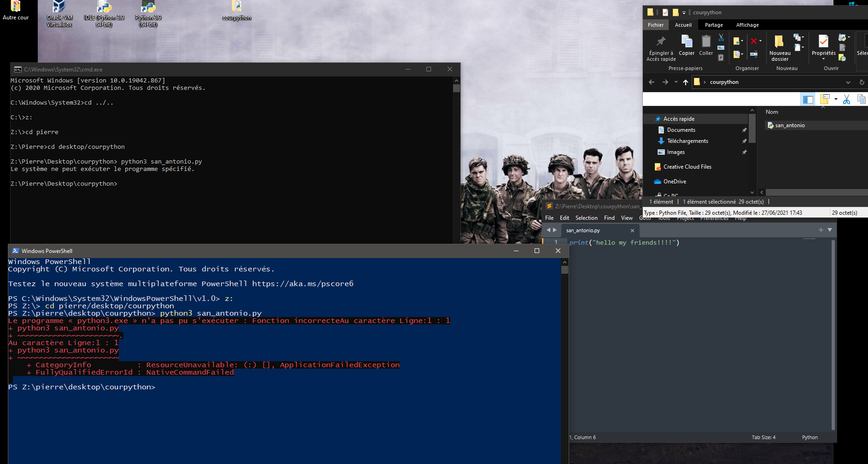
Task: Open the Propriétés dropdown in ribbon
Action: click(x=823, y=59)
